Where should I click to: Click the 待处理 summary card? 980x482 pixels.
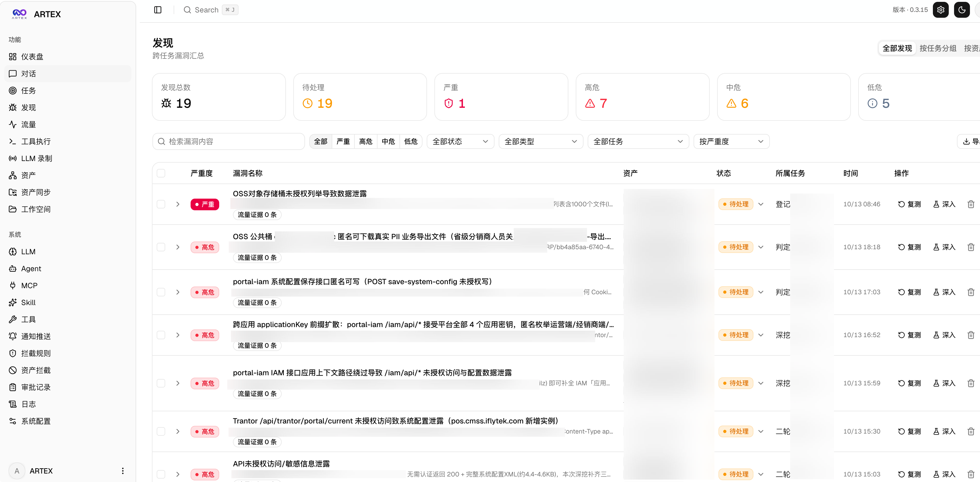[360, 97]
